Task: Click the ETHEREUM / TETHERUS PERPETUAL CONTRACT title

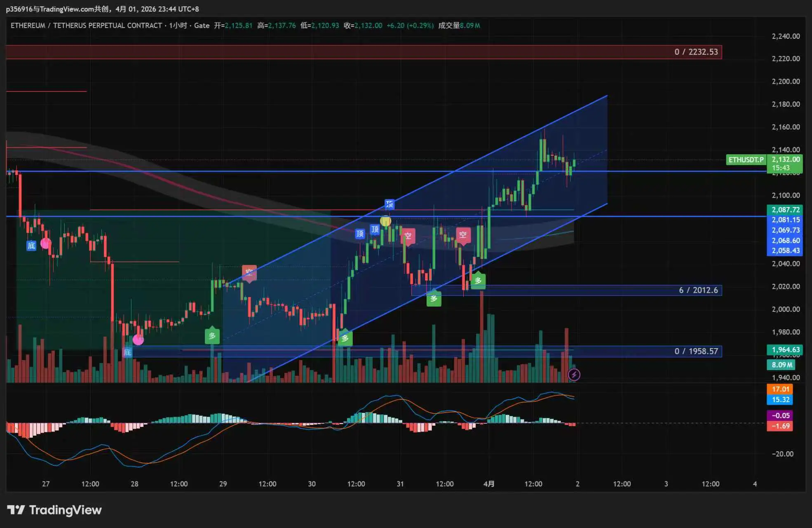Action: (x=86, y=26)
